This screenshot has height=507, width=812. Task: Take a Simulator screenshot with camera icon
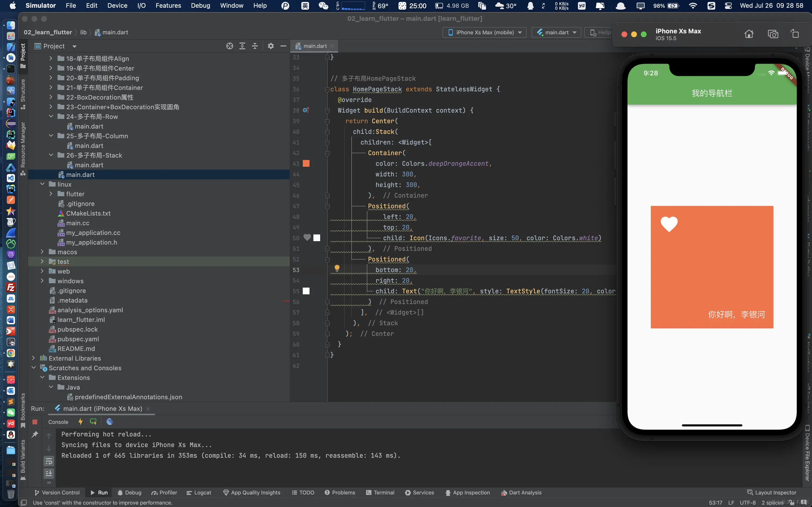(x=773, y=34)
